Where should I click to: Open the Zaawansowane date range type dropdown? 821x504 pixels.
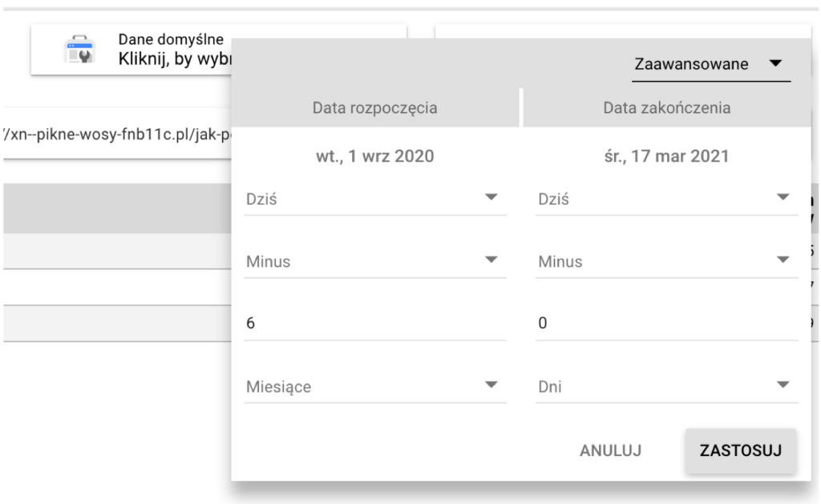coord(710,64)
